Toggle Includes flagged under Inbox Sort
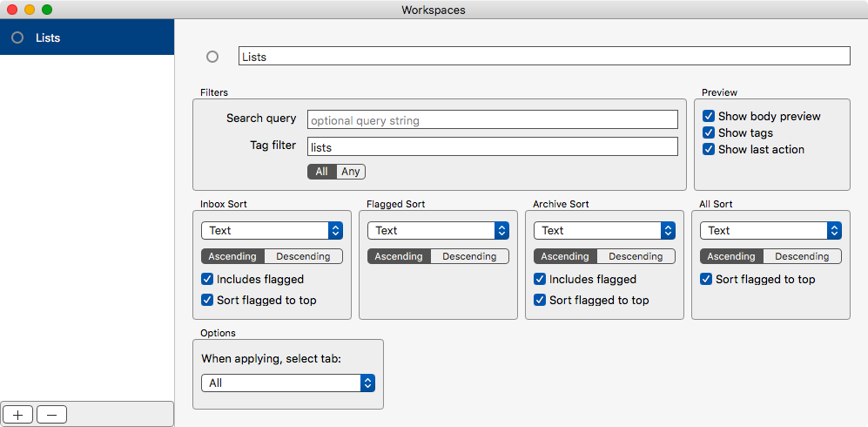Viewport: 868px width, 427px height. 207,279
